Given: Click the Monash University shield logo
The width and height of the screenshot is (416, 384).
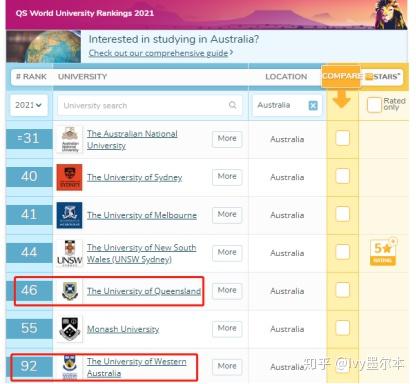Looking at the screenshot, I should (69, 329).
